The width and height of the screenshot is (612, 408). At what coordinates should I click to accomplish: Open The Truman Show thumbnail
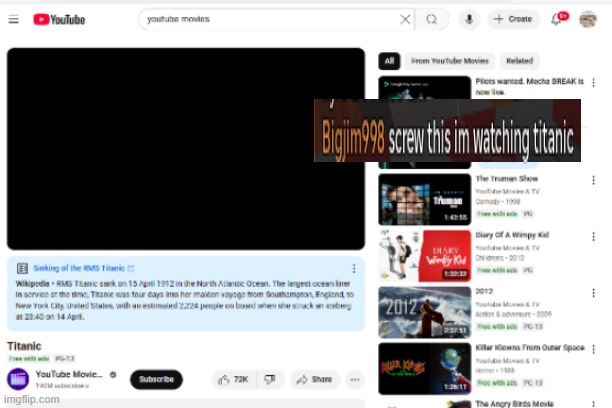425,200
